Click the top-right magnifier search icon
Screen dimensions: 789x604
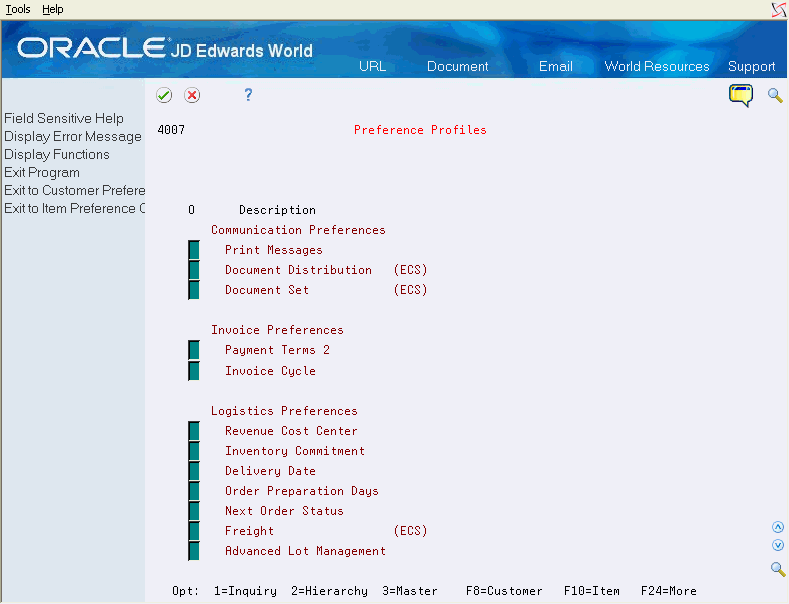[x=775, y=95]
